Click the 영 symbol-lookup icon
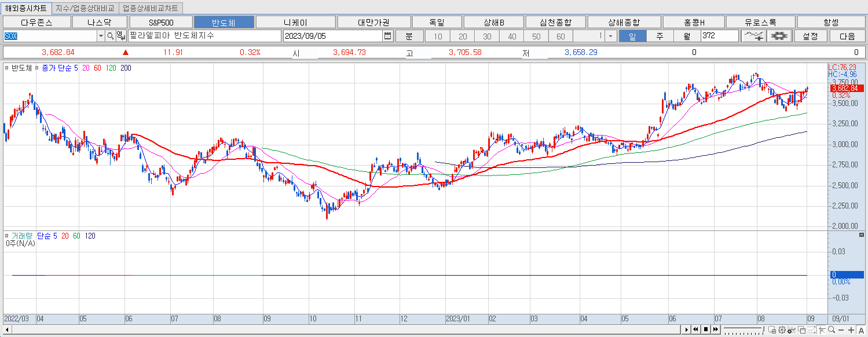This screenshot has height=337, width=868. 120,36
